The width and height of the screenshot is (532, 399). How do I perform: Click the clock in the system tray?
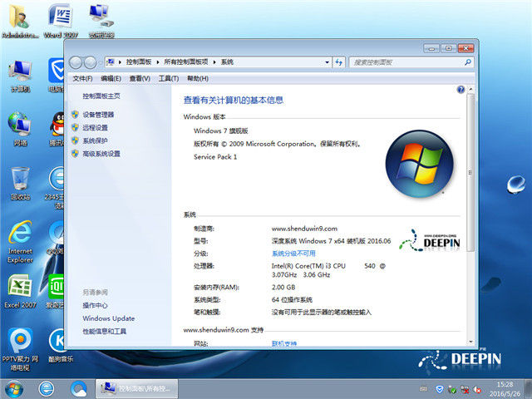point(504,387)
